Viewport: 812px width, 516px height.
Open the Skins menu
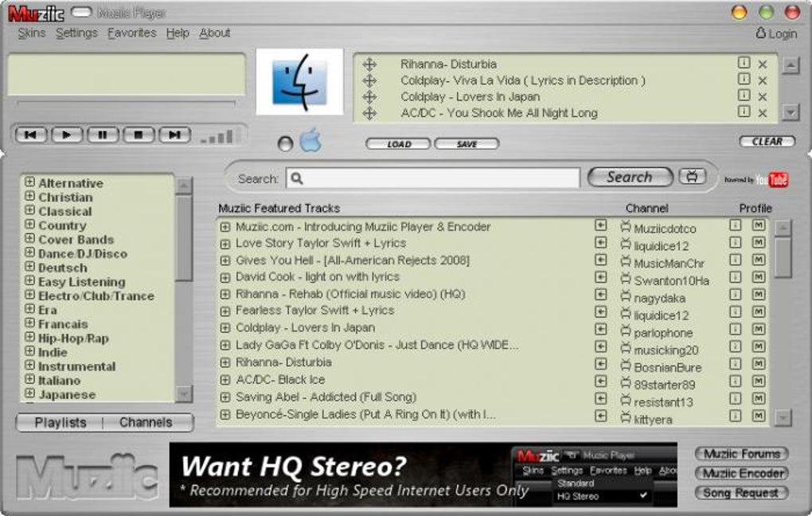click(x=32, y=33)
